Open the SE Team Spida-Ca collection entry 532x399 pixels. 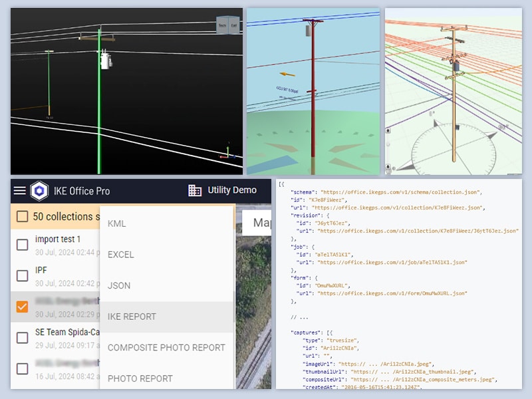66,332
